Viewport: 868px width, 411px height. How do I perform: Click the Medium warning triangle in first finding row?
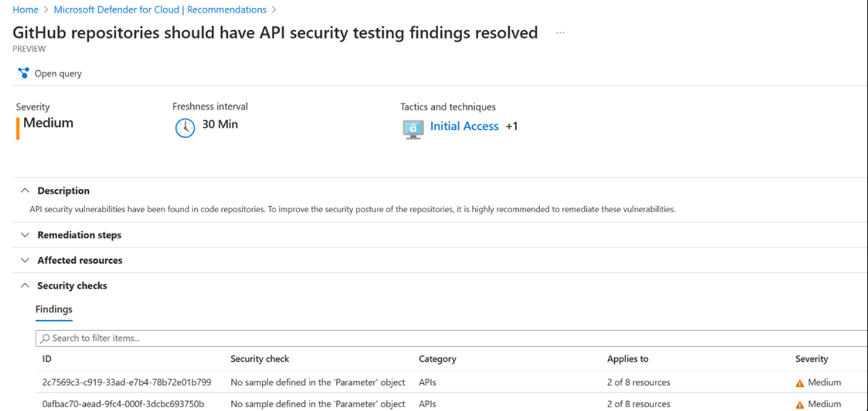click(799, 383)
